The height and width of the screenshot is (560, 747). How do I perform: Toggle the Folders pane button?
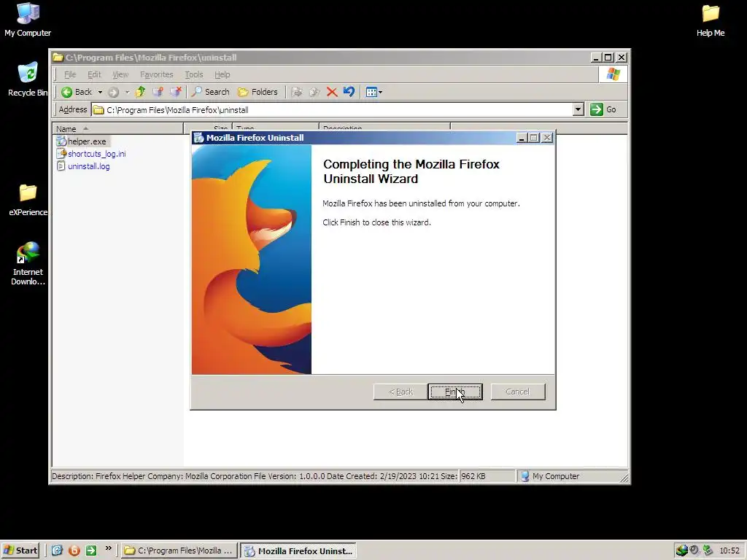(258, 92)
